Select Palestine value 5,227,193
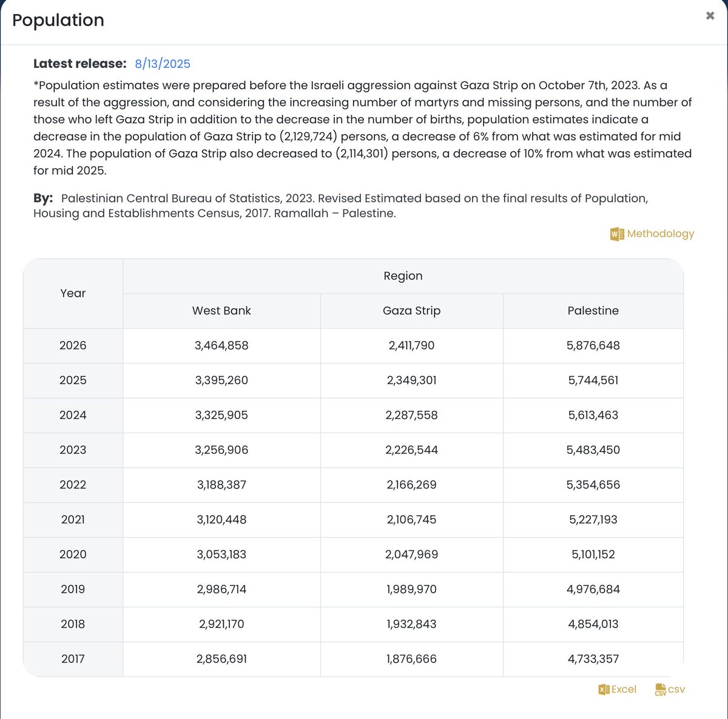The image size is (728, 719). tap(593, 519)
